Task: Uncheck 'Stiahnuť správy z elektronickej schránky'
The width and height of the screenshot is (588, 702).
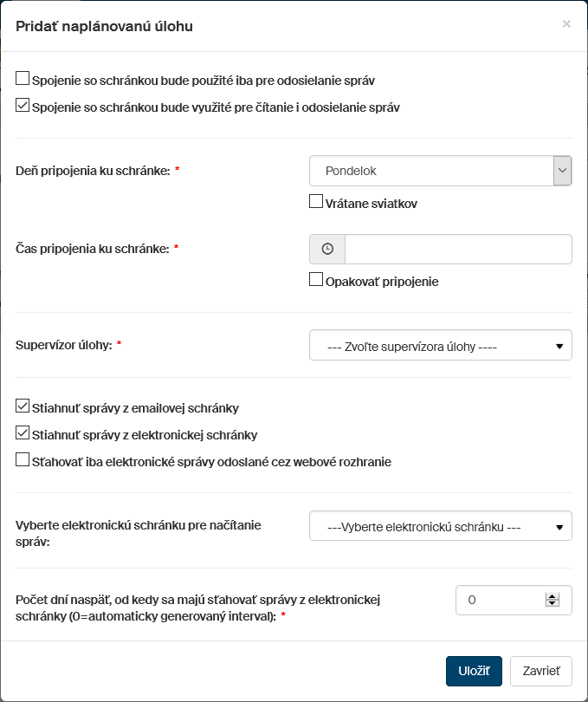Action: [23, 432]
